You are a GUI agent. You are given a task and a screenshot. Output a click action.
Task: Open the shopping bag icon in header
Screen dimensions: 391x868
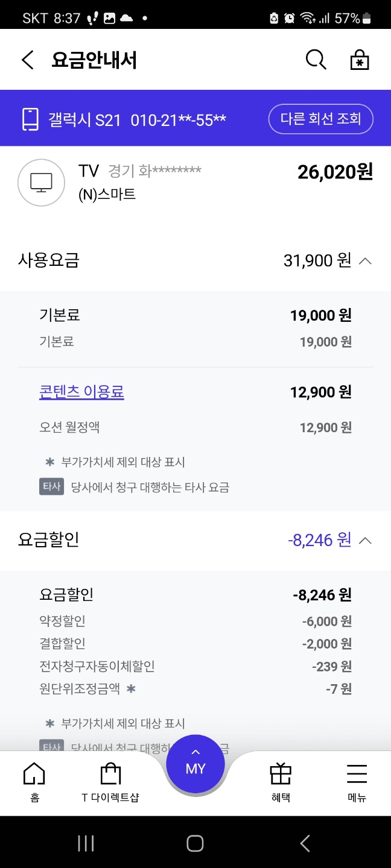coord(360,60)
